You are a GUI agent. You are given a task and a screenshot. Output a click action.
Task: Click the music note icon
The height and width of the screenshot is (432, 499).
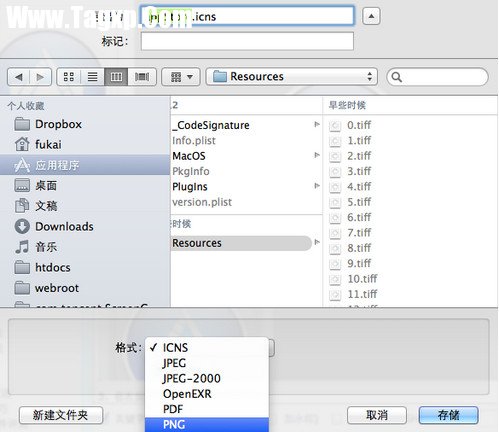tap(22, 247)
